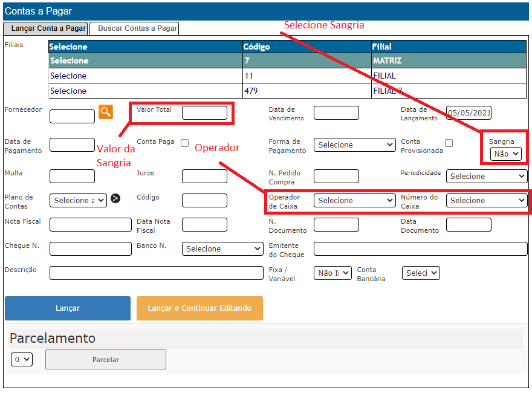
Task: Switch to Lançar Conta a Pagar tab
Action: tap(45, 28)
